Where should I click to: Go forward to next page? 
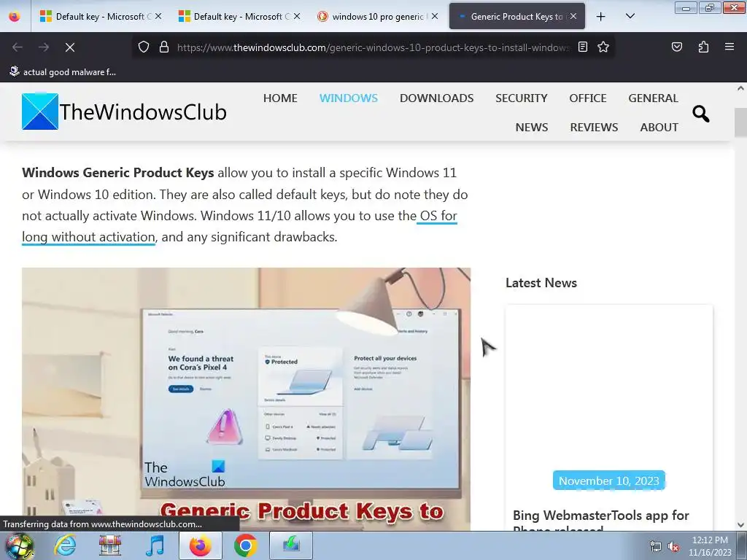click(x=44, y=47)
